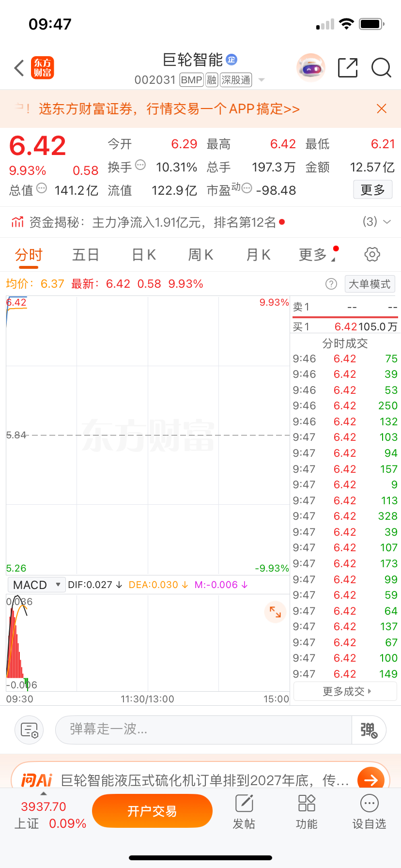Open 功能 functions icon

click(307, 812)
